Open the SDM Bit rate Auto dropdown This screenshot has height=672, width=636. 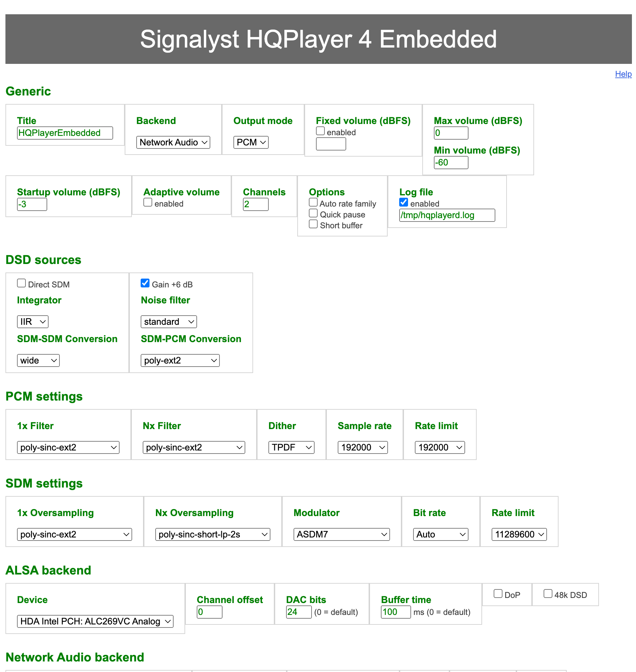pos(441,534)
